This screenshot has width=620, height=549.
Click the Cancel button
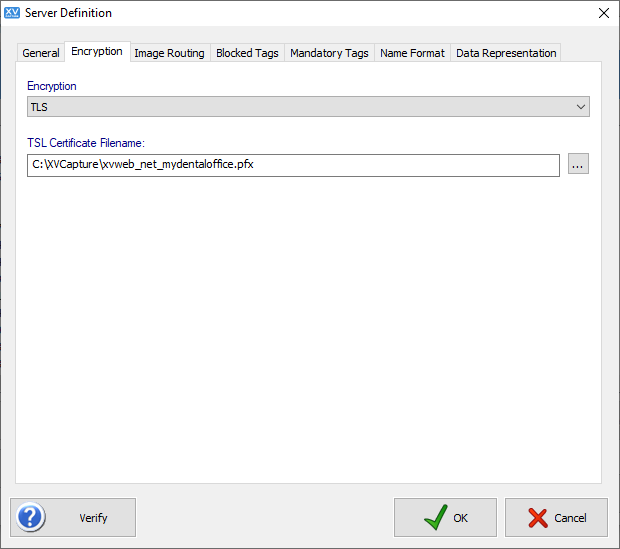tap(556, 517)
